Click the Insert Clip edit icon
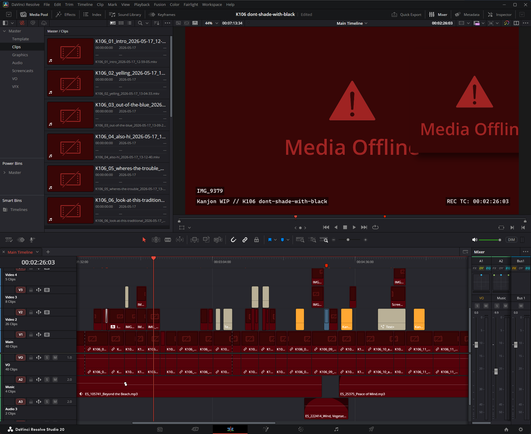The image size is (531, 434). click(x=194, y=240)
